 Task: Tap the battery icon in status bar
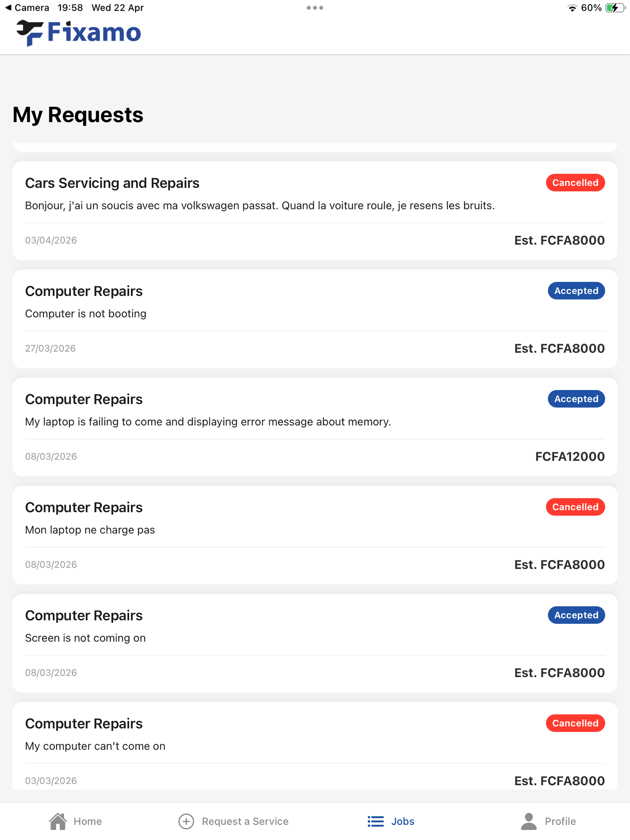pos(615,8)
